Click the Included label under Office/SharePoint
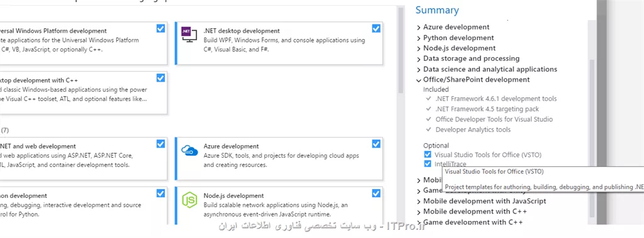 436,89
